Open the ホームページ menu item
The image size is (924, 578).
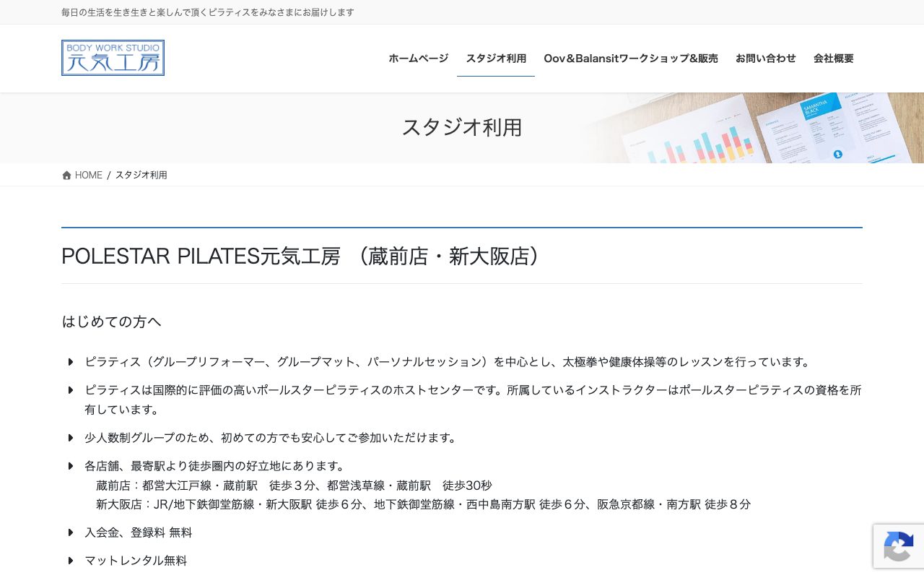[x=419, y=59]
